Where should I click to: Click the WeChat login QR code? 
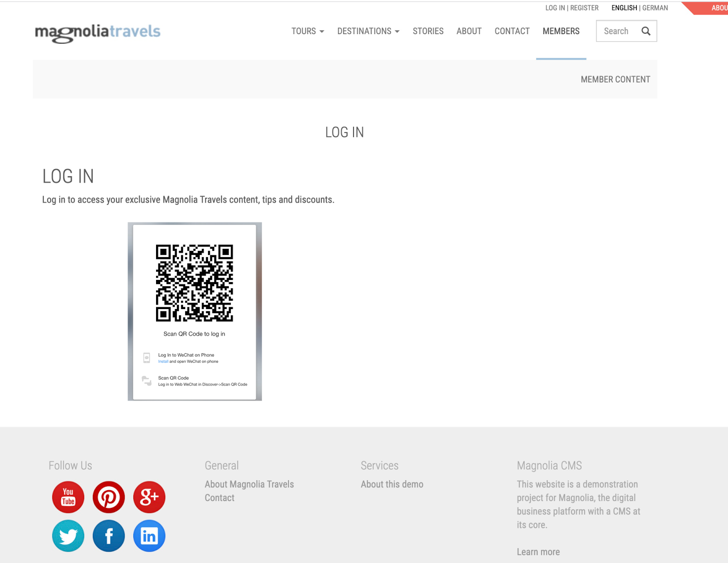194,283
